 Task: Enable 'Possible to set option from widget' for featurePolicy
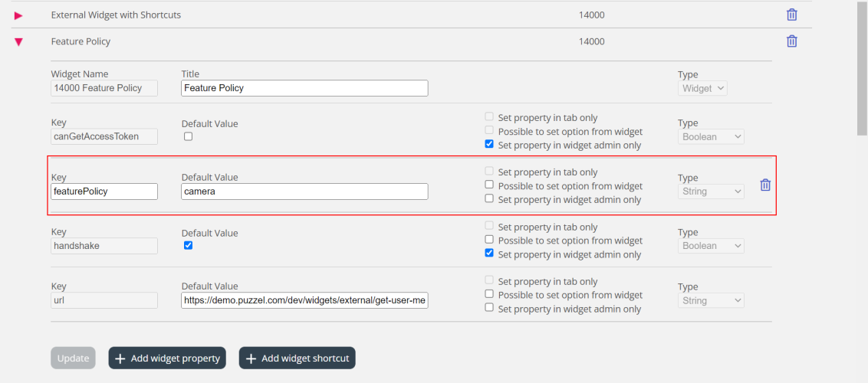[489, 185]
